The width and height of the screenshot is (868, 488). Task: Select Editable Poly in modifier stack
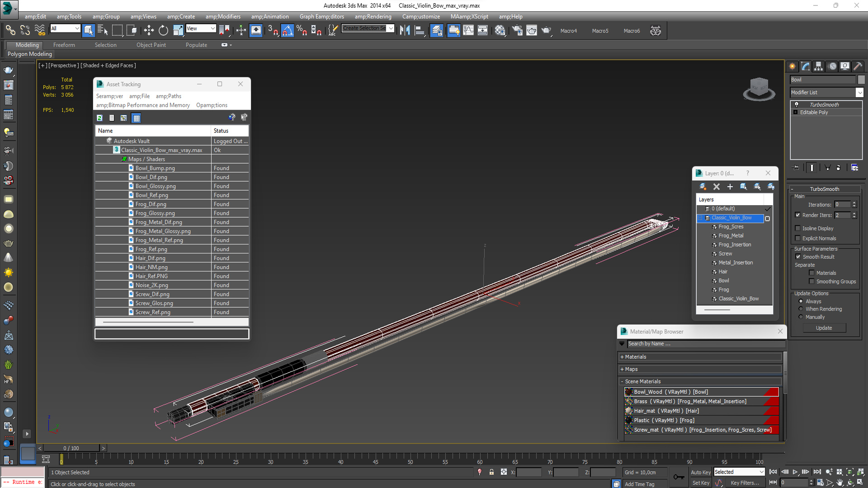814,113
